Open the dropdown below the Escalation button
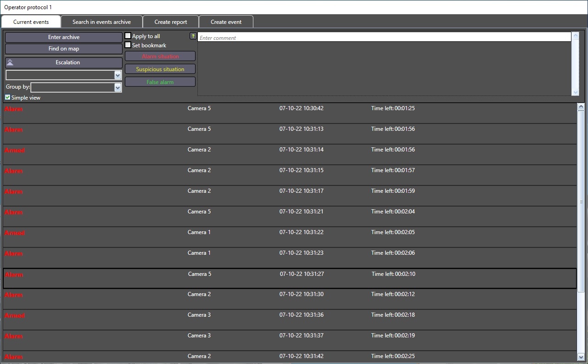588x364 pixels. click(x=118, y=75)
